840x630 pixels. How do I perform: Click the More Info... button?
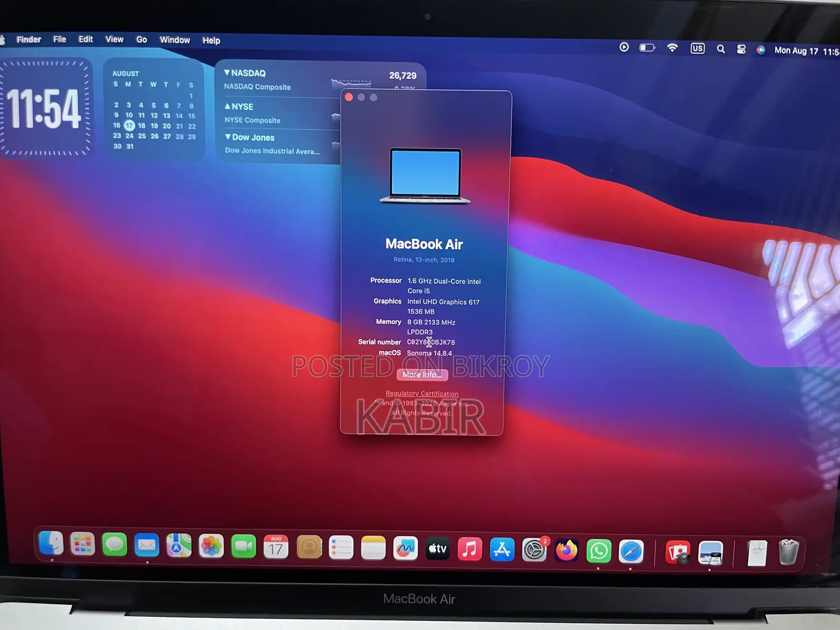tap(422, 374)
